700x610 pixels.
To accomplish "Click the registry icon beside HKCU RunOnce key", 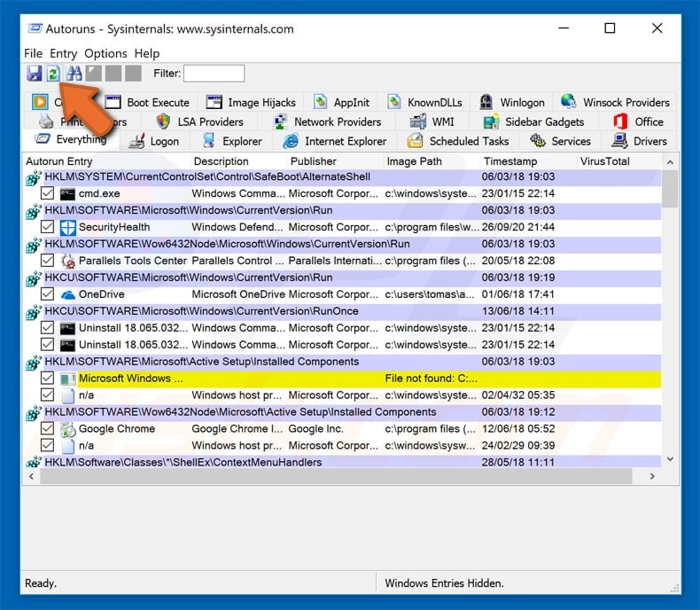I will (x=34, y=312).
